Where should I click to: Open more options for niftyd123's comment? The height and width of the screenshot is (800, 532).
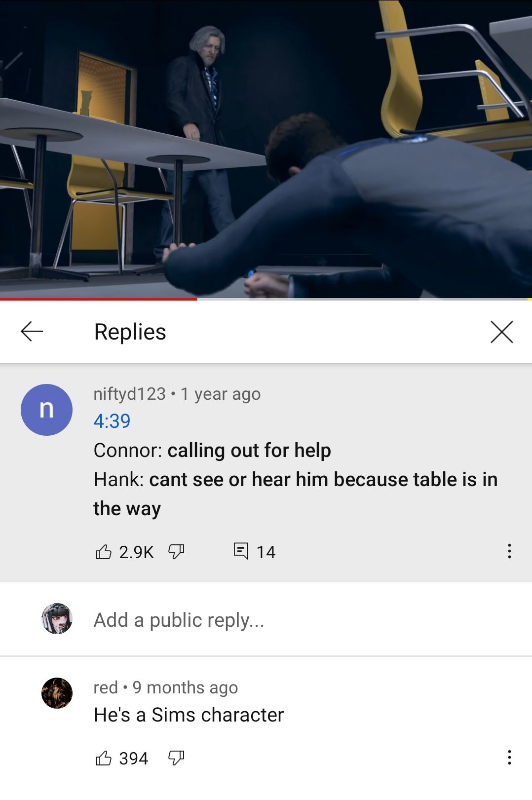click(509, 551)
